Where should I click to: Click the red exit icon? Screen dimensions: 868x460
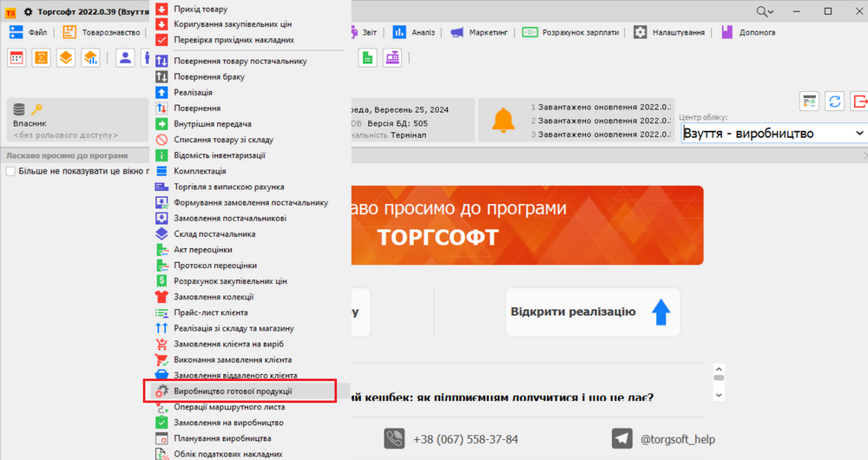coord(858,101)
